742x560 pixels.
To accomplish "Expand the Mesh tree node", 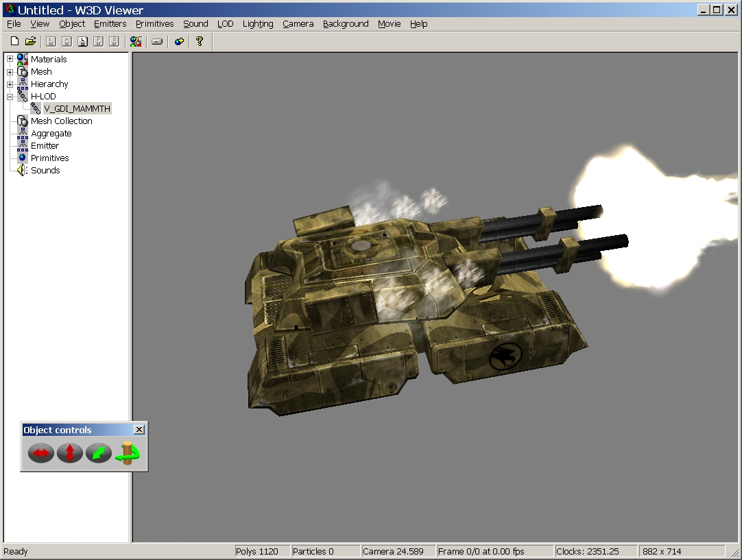I will (x=10, y=72).
